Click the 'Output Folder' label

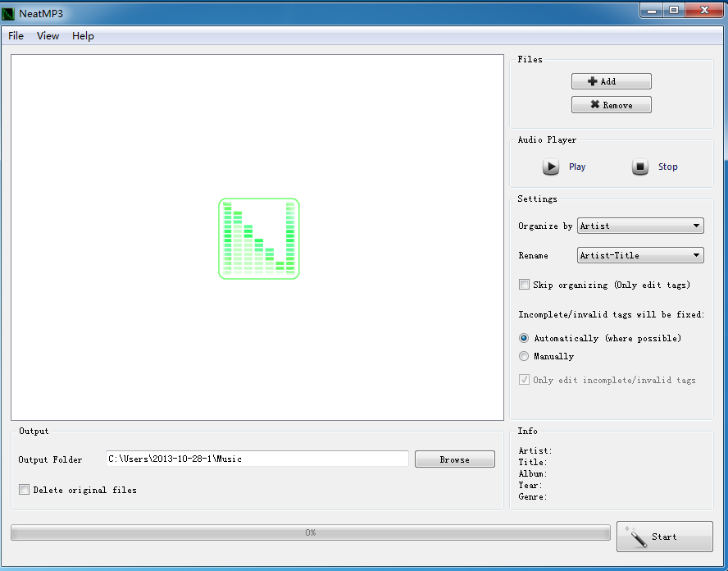[x=50, y=459]
